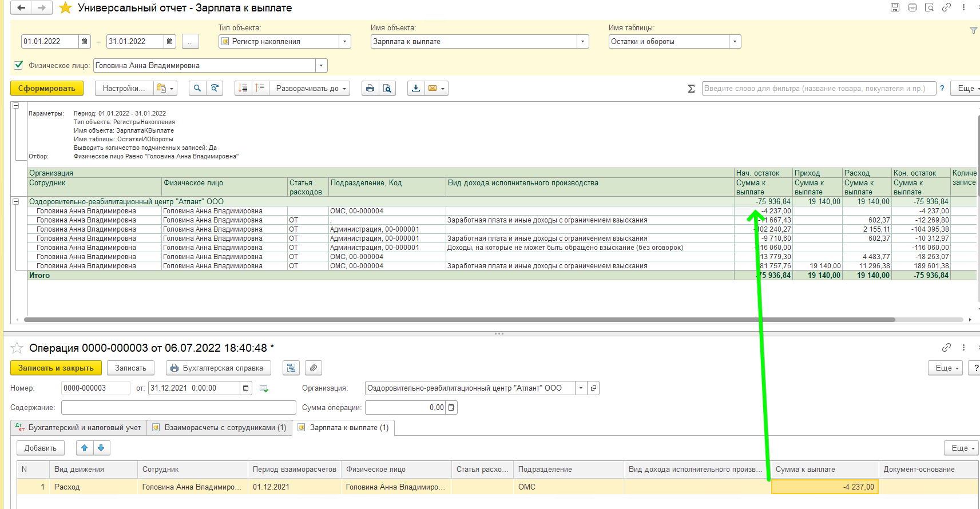Open the Разворачивать до dropdown
This screenshot has height=509, width=980.
312,88
